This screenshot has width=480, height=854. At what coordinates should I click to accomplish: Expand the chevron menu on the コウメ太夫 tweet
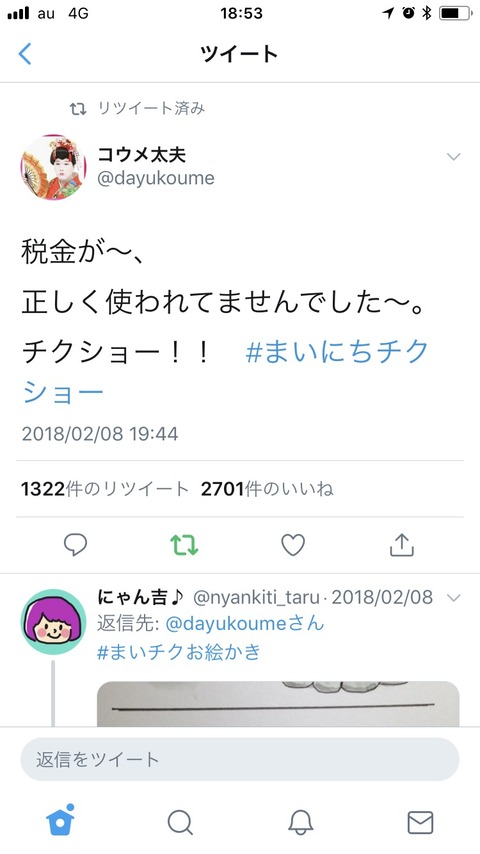(453, 157)
